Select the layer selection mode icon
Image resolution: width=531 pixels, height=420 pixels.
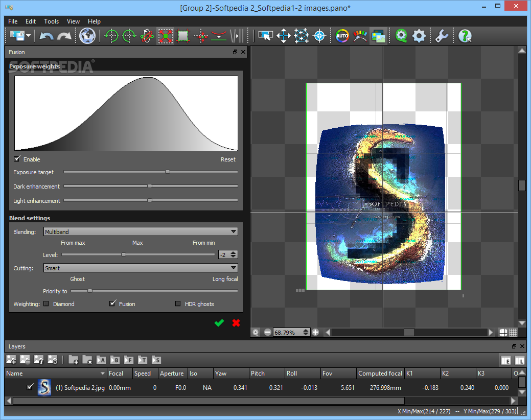(x=266, y=36)
